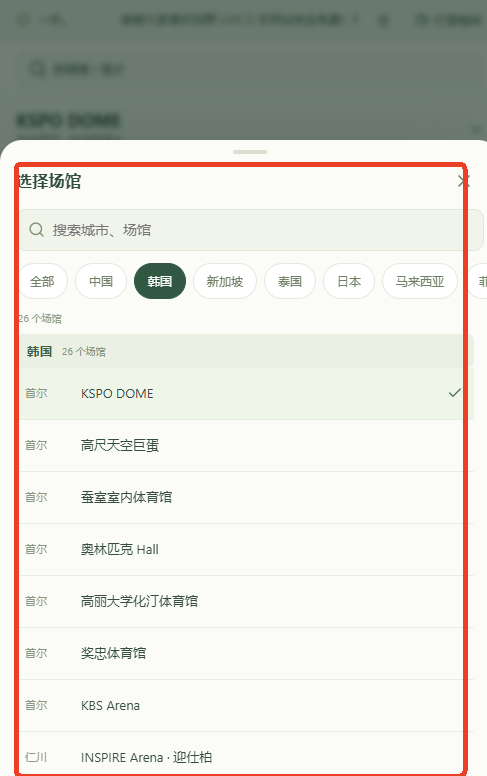487x776 pixels.
Task: Choose 奖忠体育馆 venue
Action: 246,654
